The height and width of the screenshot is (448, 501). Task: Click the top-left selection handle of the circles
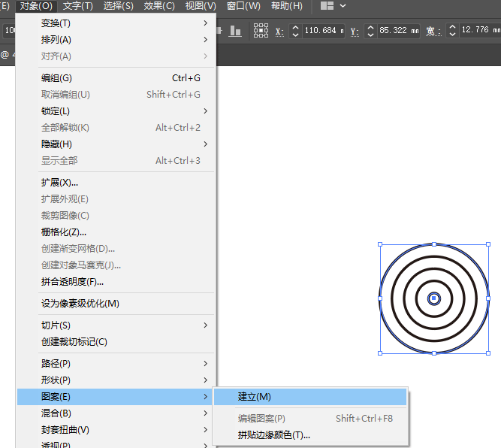tap(380, 244)
